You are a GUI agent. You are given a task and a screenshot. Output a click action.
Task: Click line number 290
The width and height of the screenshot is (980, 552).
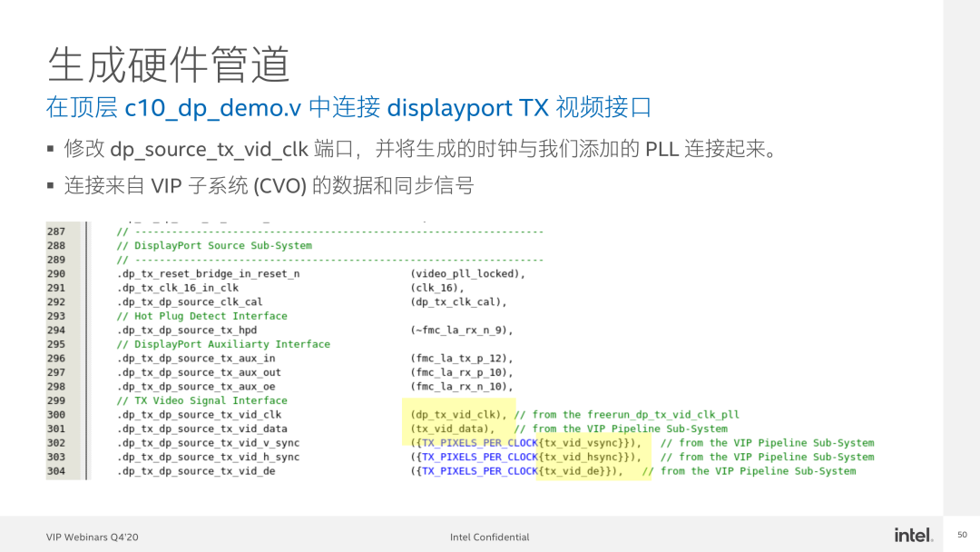55,274
